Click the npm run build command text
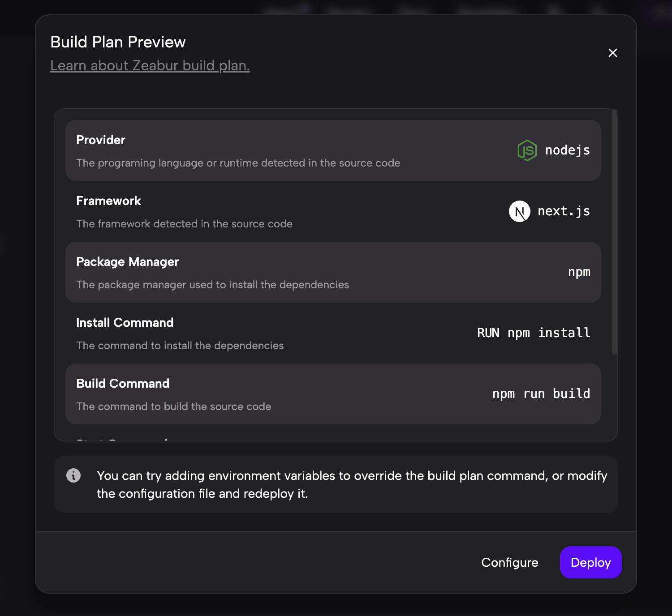 541,394
